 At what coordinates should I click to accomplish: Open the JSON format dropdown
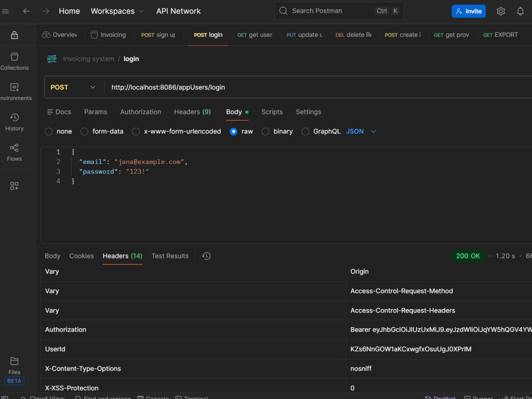pos(361,131)
